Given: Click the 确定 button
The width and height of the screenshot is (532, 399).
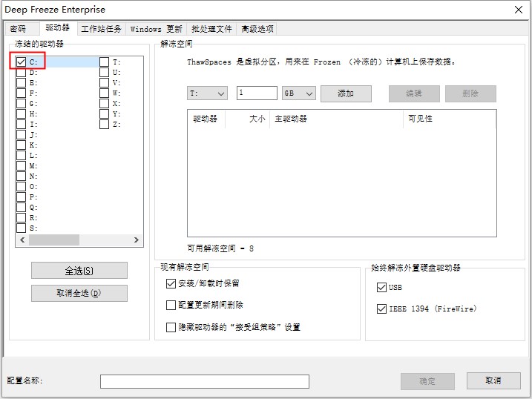Looking at the screenshot, I should pos(427,381).
